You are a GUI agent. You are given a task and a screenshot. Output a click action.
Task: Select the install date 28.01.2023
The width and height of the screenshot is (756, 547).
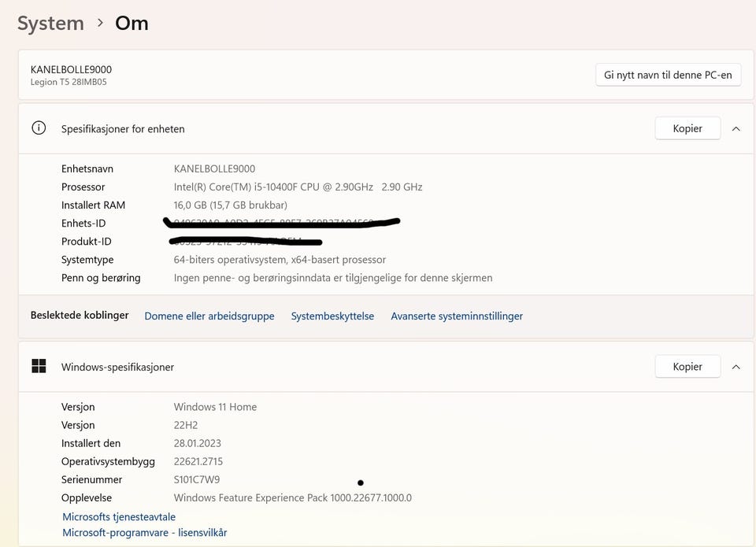197,443
